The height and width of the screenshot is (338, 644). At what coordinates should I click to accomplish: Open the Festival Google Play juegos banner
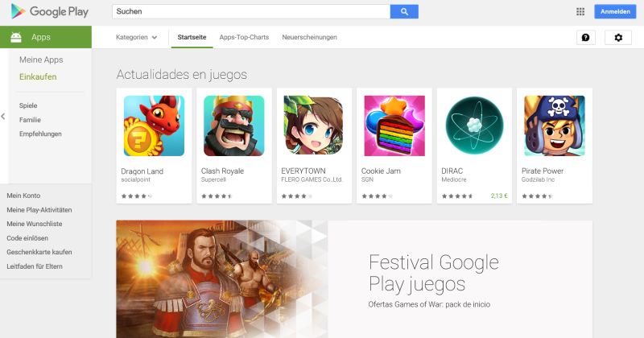[354, 279]
